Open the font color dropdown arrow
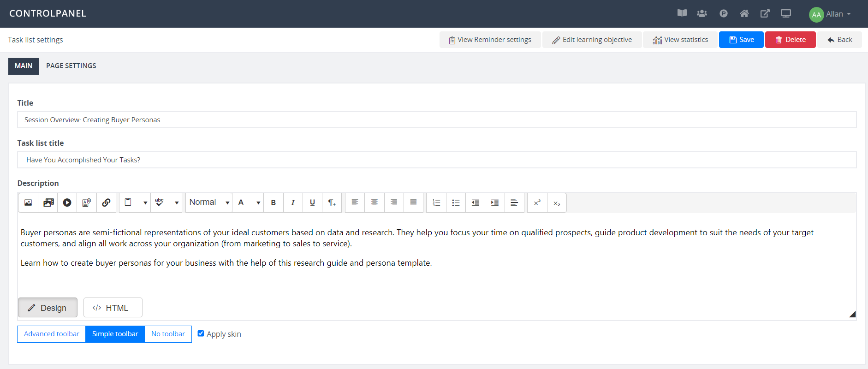The image size is (868, 369). click(258, 202)
